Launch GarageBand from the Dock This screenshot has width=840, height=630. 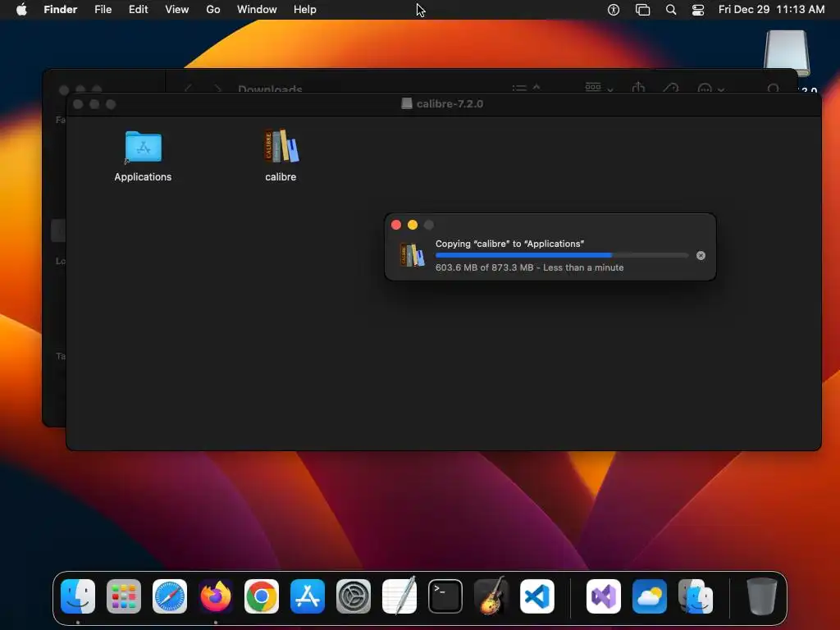[491, 596]
